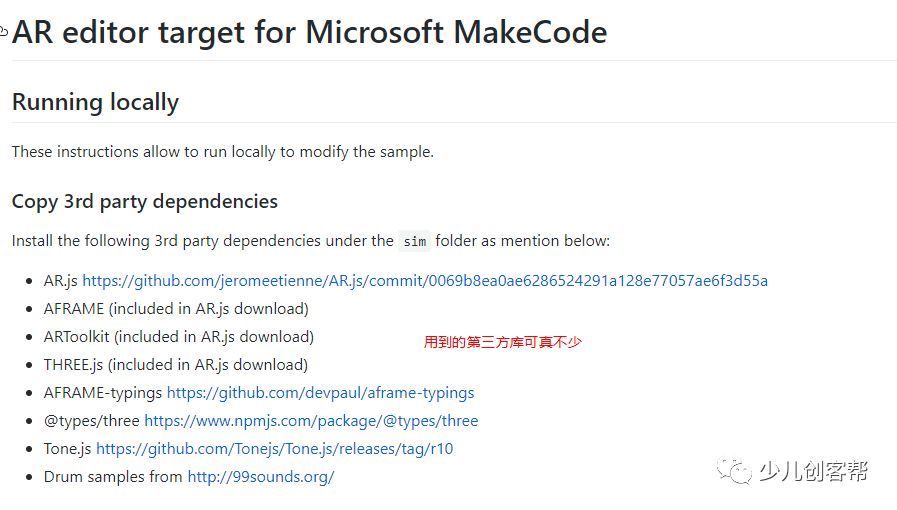This screenshot has height=510, width=897.
Task: Open the AR.js GitHub commit link
Action: point(425,281)
